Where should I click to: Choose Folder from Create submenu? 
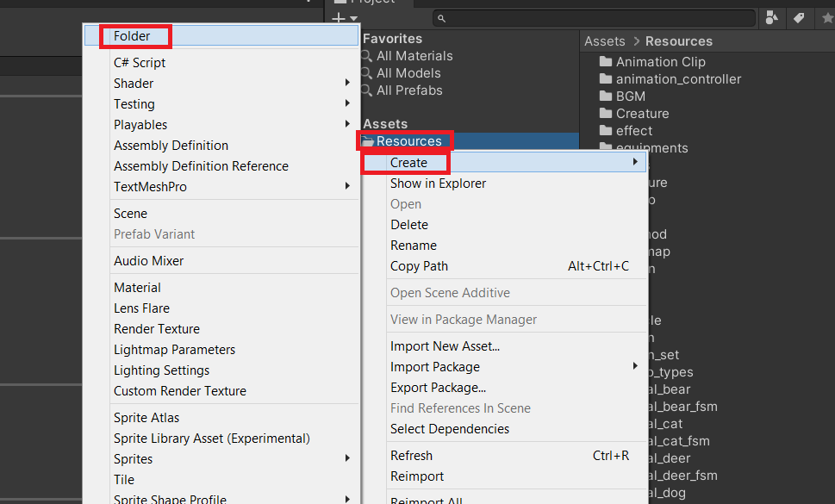(x=221, y=35)
